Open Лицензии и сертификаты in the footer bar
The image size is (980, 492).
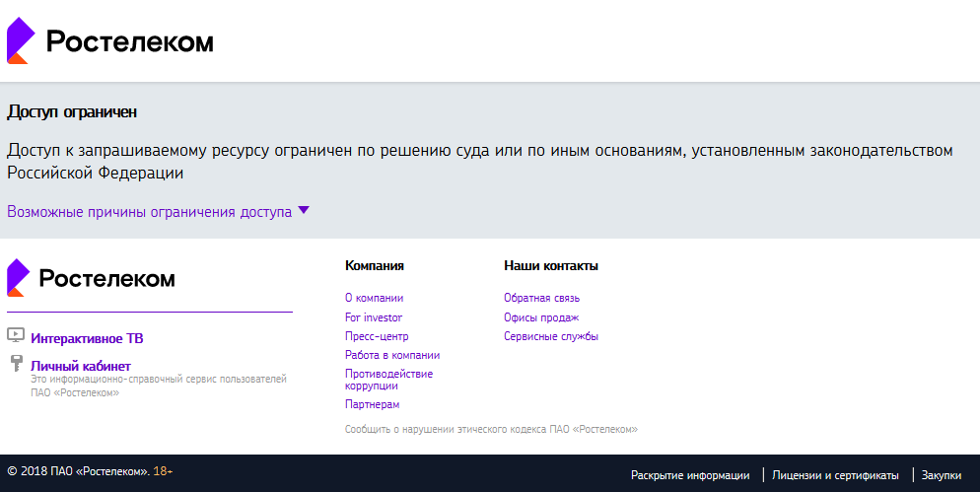(836, 475)
